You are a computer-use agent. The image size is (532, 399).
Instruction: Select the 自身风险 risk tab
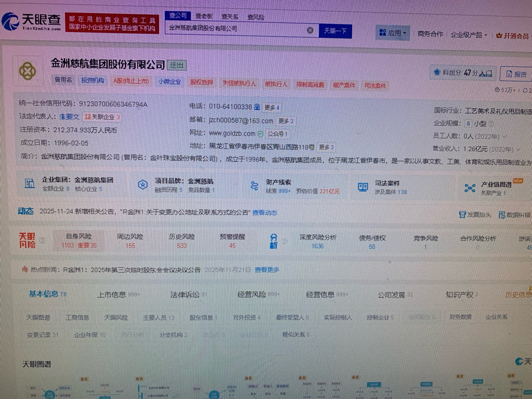(79, 241)
